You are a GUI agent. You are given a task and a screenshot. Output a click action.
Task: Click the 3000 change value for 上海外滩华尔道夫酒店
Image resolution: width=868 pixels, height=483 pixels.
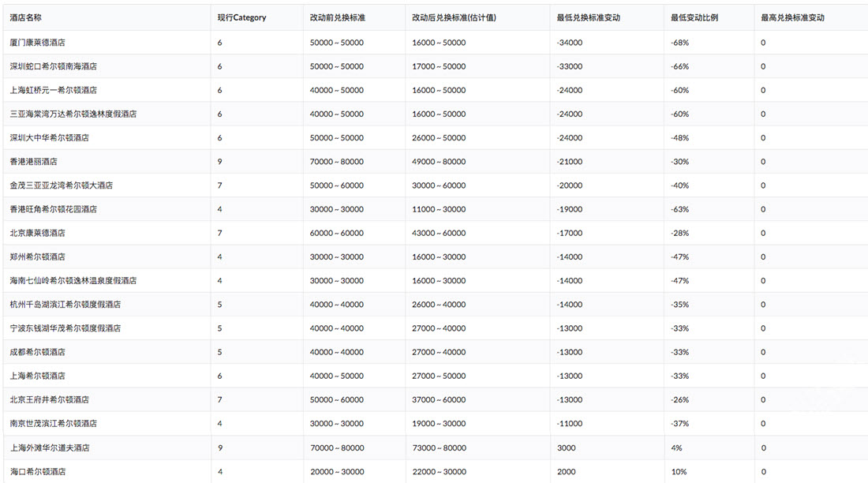tap(567, 447)
